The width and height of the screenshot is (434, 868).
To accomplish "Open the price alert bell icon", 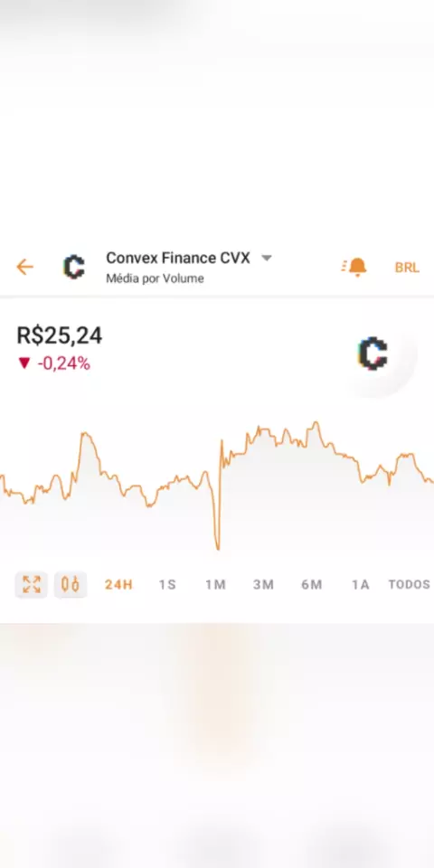I will pyautogui.click(x=354, y=268).
